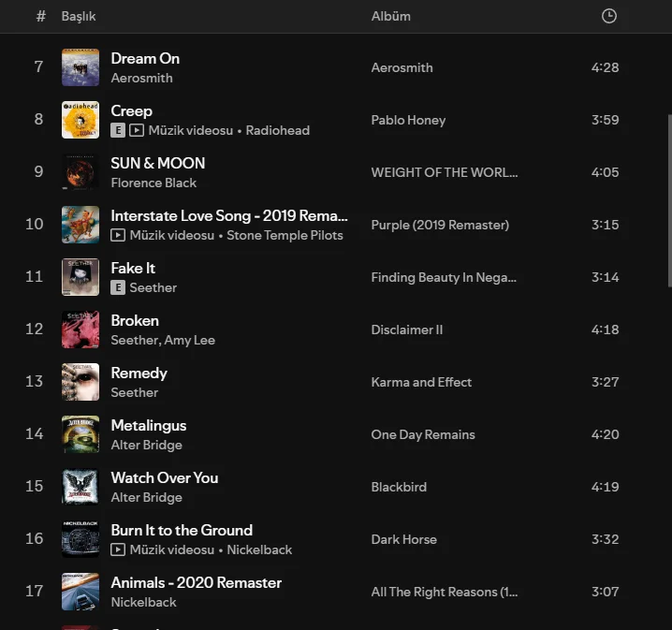Open the Karma and Effect album link
Screen dimensions: 672x630
click(x=421, y=382)
